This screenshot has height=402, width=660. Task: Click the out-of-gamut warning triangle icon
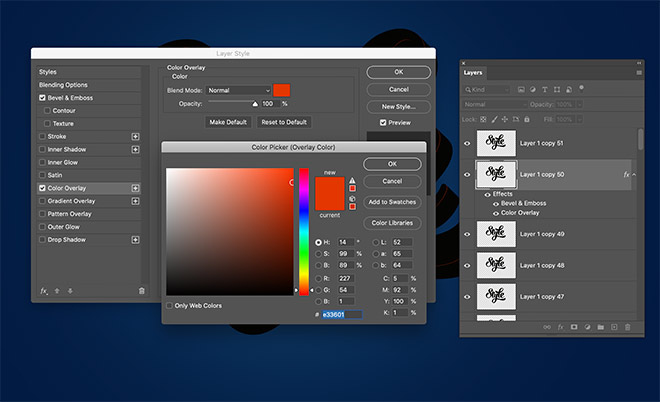pyautogui.click(x=352, y=181)
